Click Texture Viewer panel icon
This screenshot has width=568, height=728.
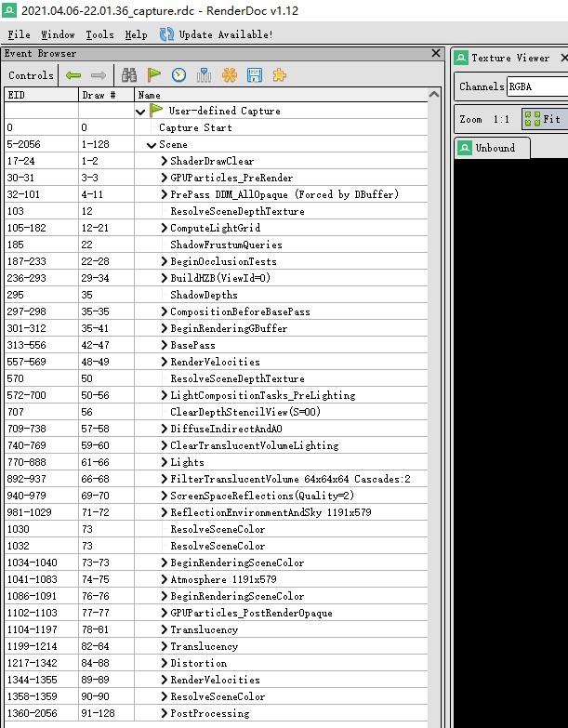point(461,58)
